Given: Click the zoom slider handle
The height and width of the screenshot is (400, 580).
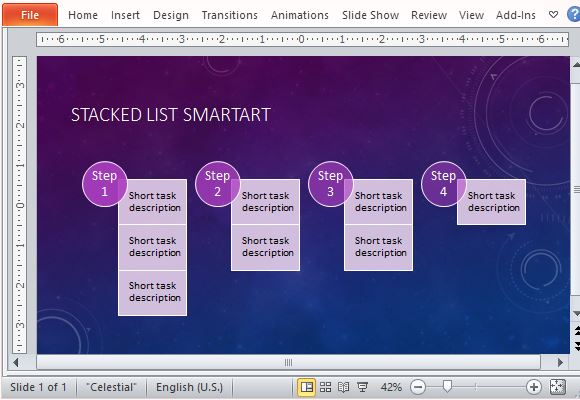Looking at the screenshot, I should click(x=447, y=386).
